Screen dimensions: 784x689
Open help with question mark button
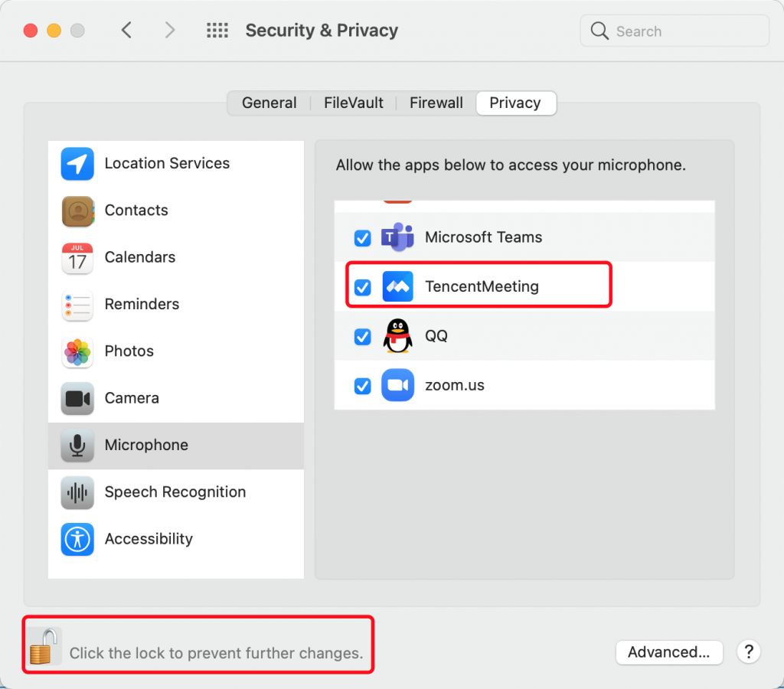tap(748, 652)
